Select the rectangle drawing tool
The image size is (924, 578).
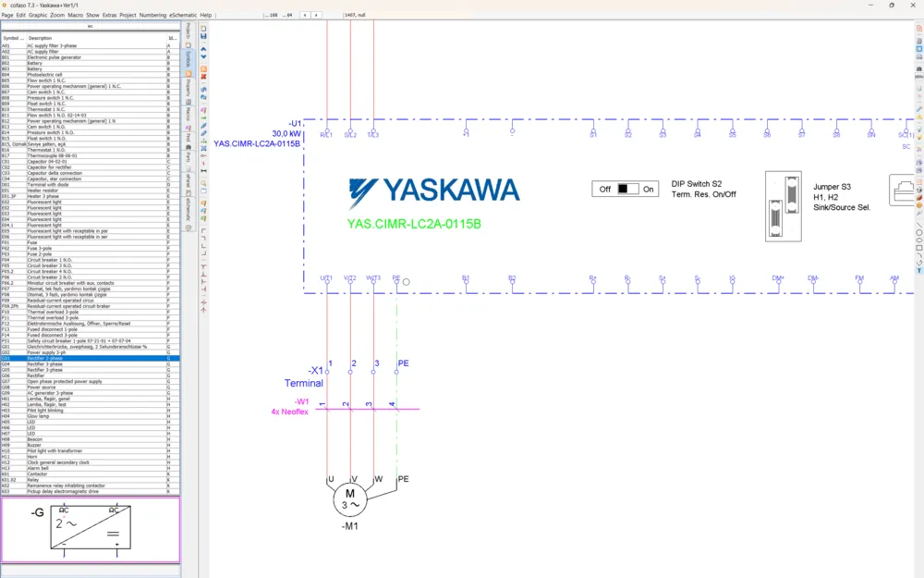(918, 248)
